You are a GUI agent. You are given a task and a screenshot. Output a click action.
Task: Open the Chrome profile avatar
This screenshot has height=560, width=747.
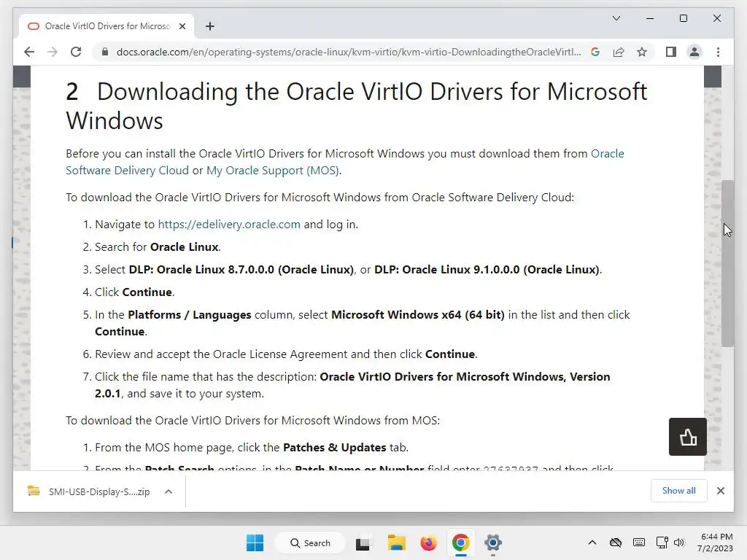[x=694, y=52]
